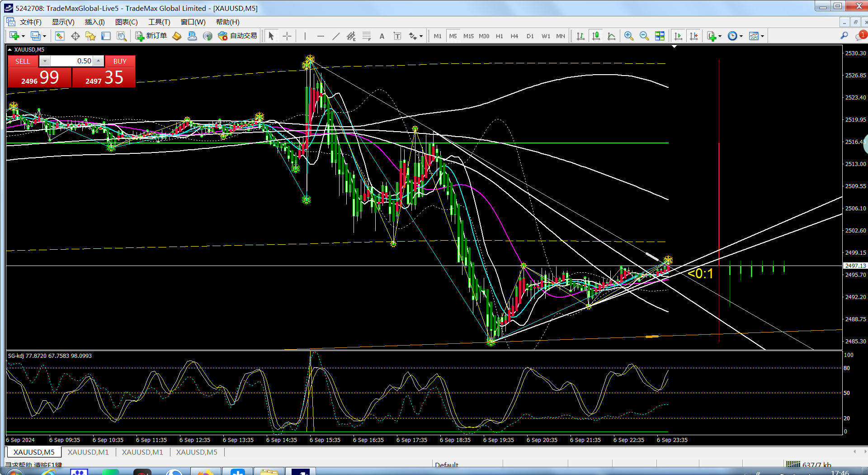The image size is (868, 475).
Task: Toggle 自动交易 AutoTrading
Action: point(237,36)
